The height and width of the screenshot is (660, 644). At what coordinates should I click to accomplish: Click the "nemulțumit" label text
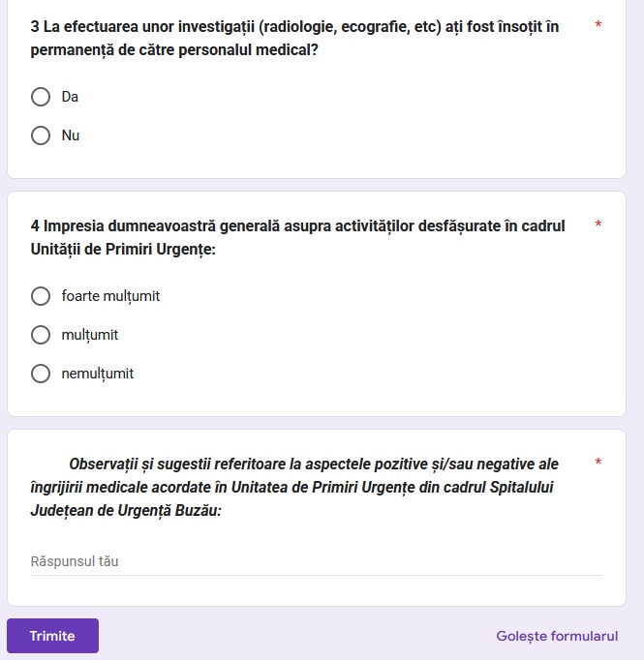pyautogui.click(x=98, y=374)
